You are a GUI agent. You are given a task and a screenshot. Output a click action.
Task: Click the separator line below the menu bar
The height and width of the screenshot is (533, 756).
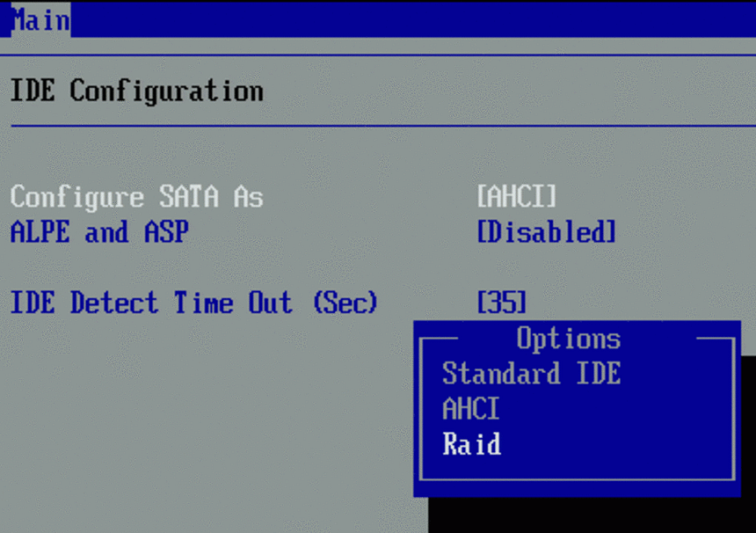[x=378, y=55]
